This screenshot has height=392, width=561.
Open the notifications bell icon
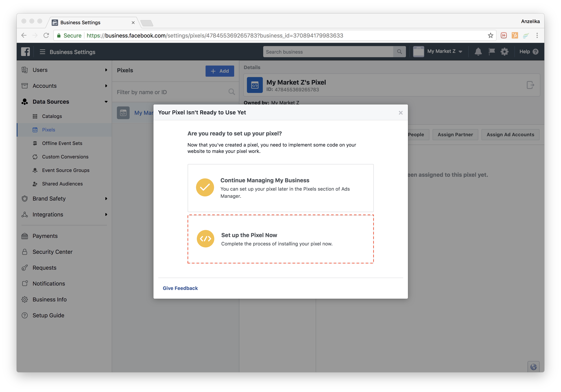pyautogui.click(x=478, y=52)
